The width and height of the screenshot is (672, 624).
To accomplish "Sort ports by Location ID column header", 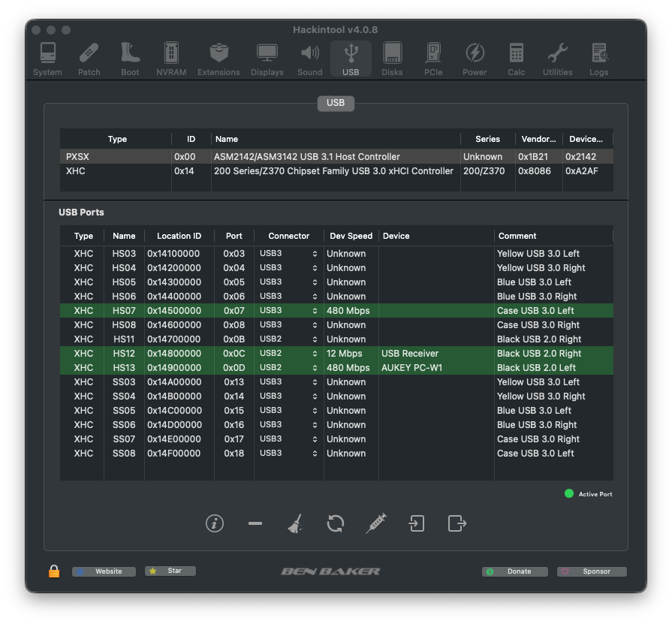I will [x=179, y=236].
